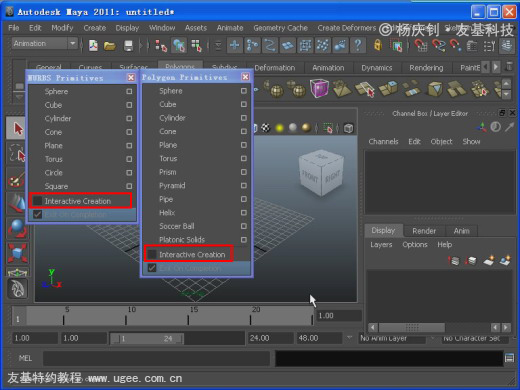
Task: Enable Polygon Interactive Creation checkbox
Action: [152, 254]
